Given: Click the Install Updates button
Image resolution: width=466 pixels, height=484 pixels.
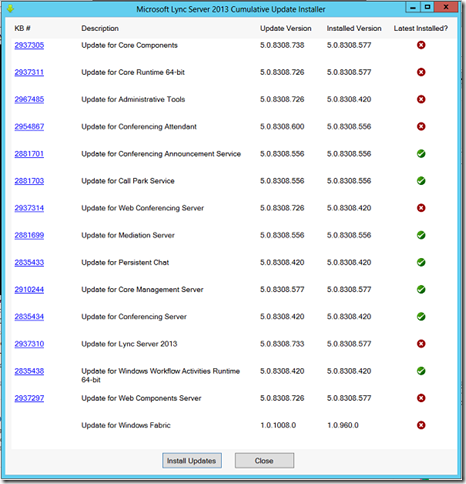Looking at the screenshot, I should point(192,461).
